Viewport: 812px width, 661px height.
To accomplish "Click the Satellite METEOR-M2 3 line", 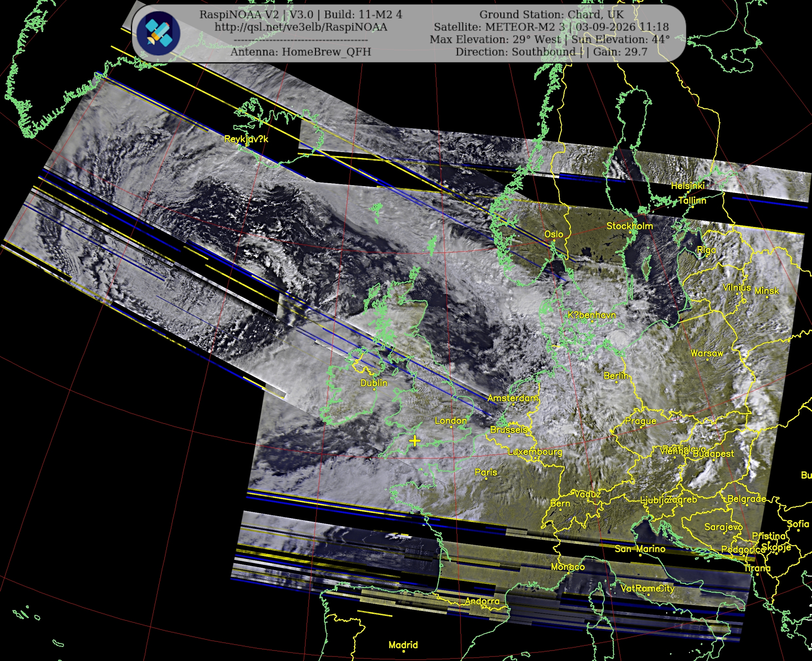I will click(x=551, y=27).
